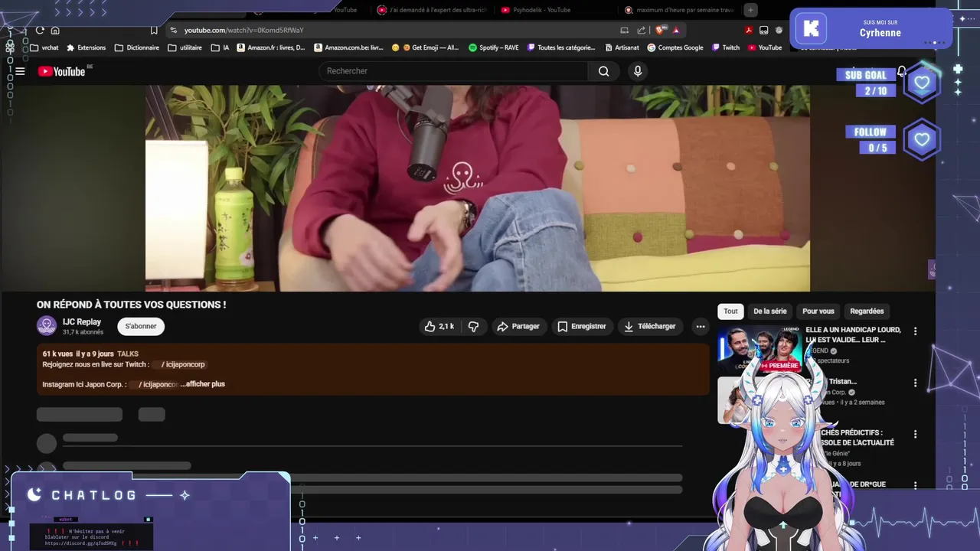Open the share icon in the address bar
Image resolution: width=980 pixels, height=551 pixels.
[641, 30]
